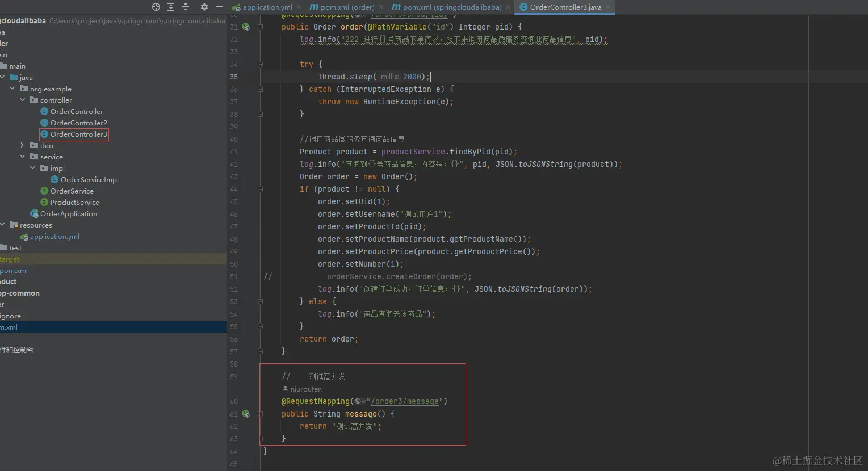Click the commented 'orderService.createOrder(order);' line

coord(399,277)
